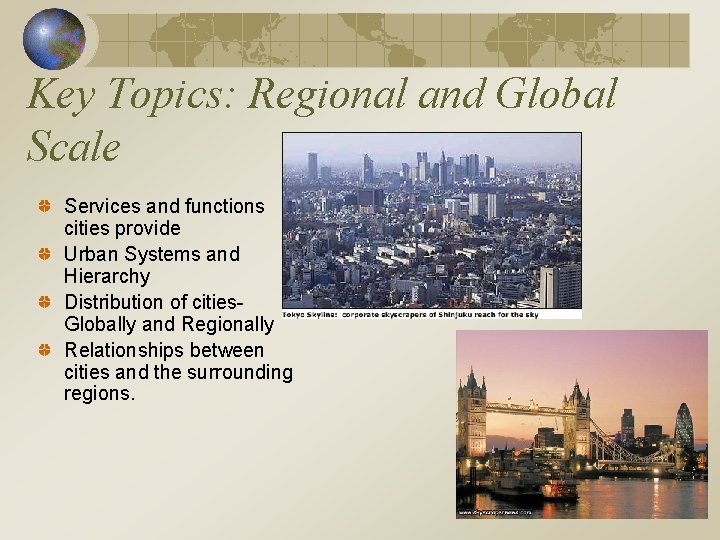Click the bullet 'Services and functions cities provide'
Image resolution: width=720 pixels, height=540 pixels.
[164, 217]
